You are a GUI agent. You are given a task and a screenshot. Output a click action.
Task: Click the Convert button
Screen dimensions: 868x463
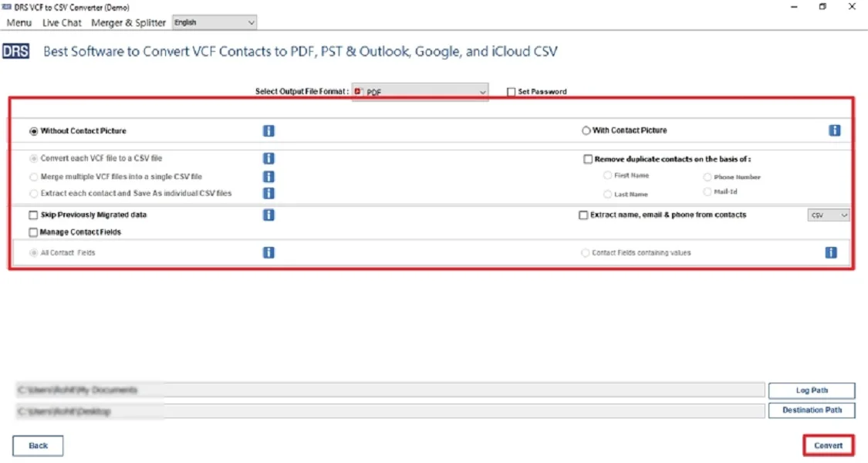(828, 445)
